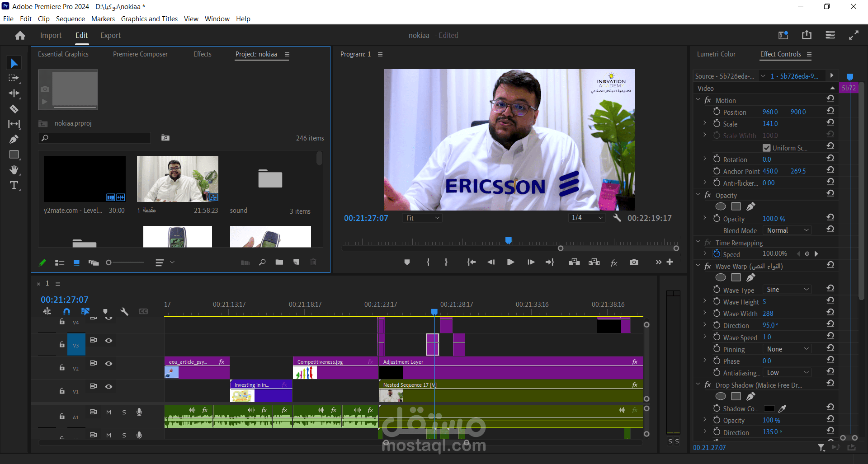Image resolution: width=868 pixels, height=464 pixels.
Task: Toggle full screen video icon
Action: click(x=854, y=35)
